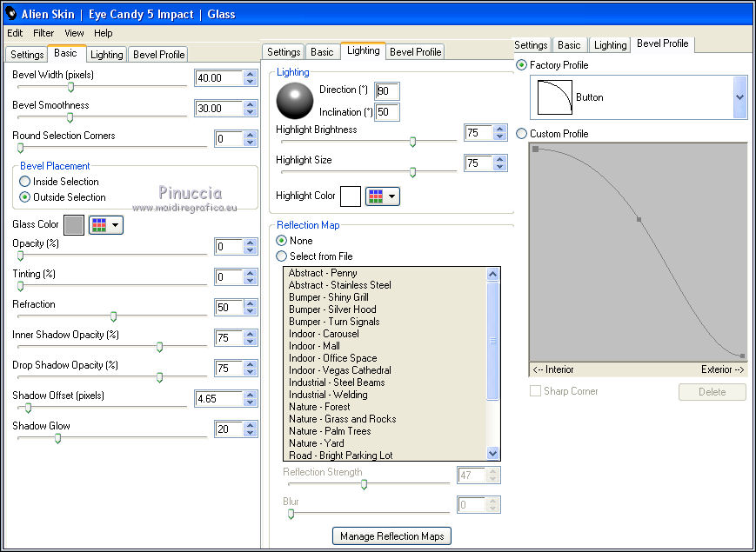Screen dimensions: 756x552
Task: Increase Highlight Brightness using the up arrow
Action: [x=500, y=130]
